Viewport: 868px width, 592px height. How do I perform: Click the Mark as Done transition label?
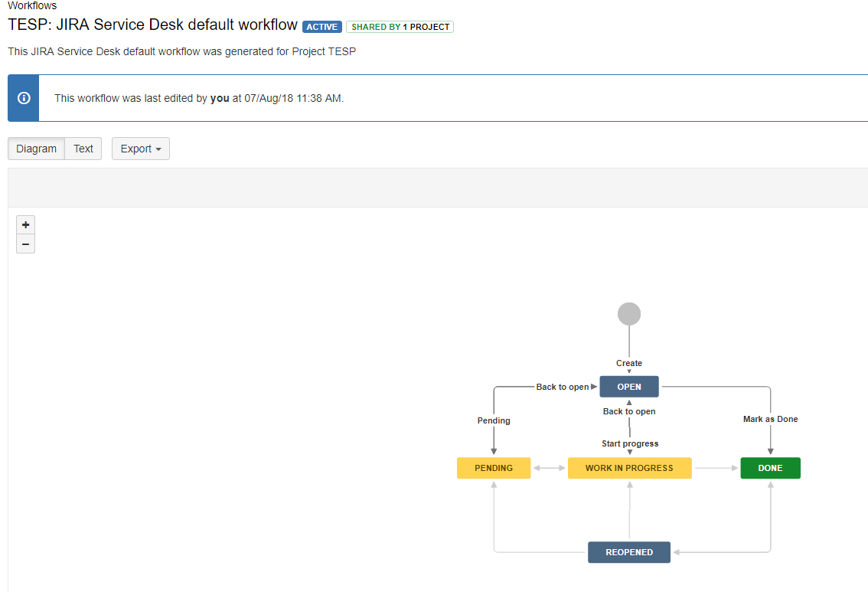pyautogui.click(x=771, y=419)
